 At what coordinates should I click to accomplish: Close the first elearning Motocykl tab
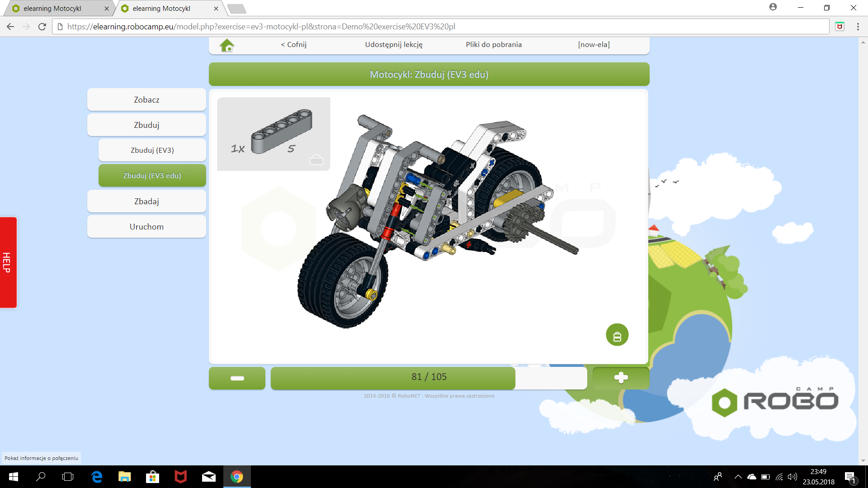coord(107,9)
